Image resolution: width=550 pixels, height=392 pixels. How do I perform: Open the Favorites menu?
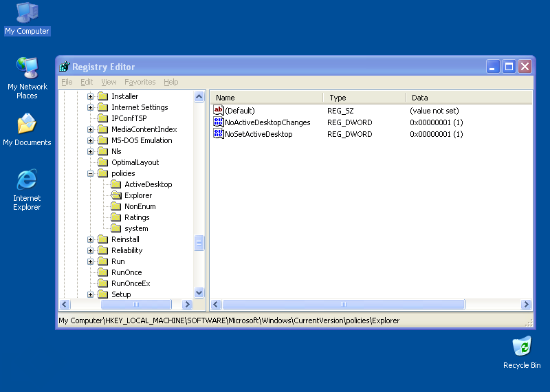[140, 82]
